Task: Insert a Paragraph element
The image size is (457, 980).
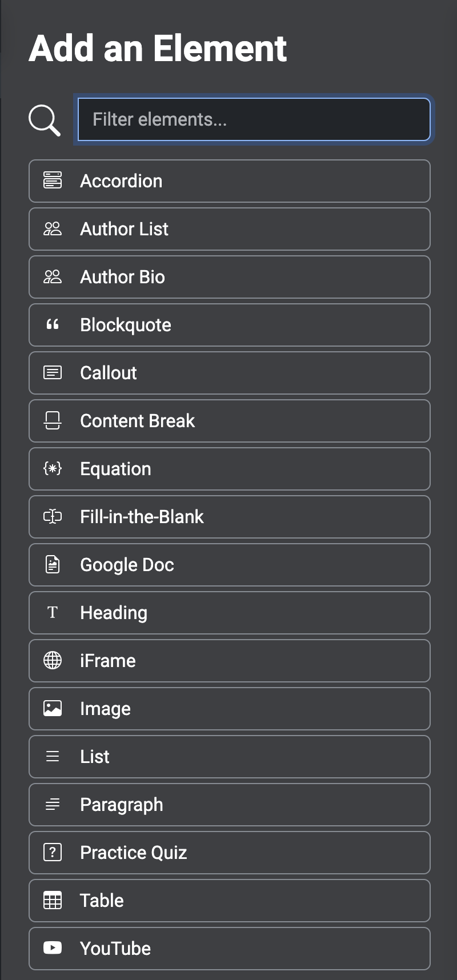Action: point(229,805)
